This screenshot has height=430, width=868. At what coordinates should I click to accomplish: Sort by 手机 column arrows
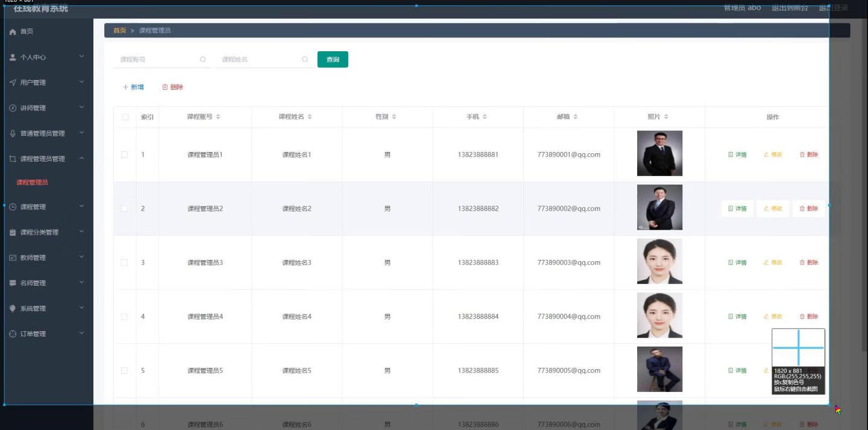pyautogui.click(x=485, y=116)
